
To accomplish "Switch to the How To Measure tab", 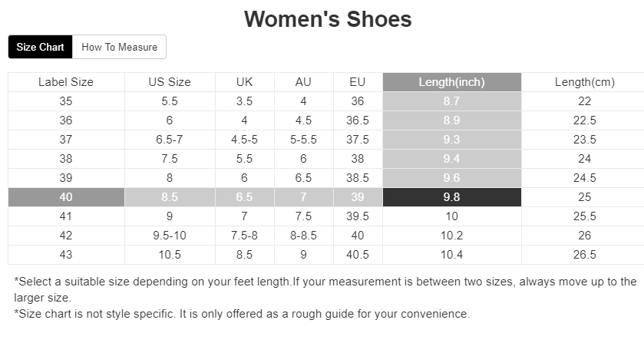I will tap(119, 47).
